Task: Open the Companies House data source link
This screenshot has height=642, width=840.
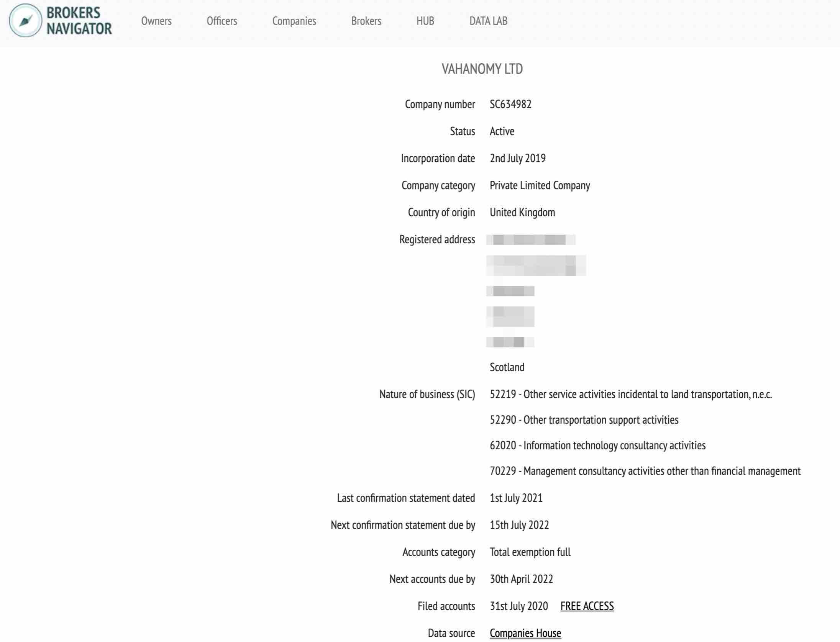Action: (x=525, y=633)
